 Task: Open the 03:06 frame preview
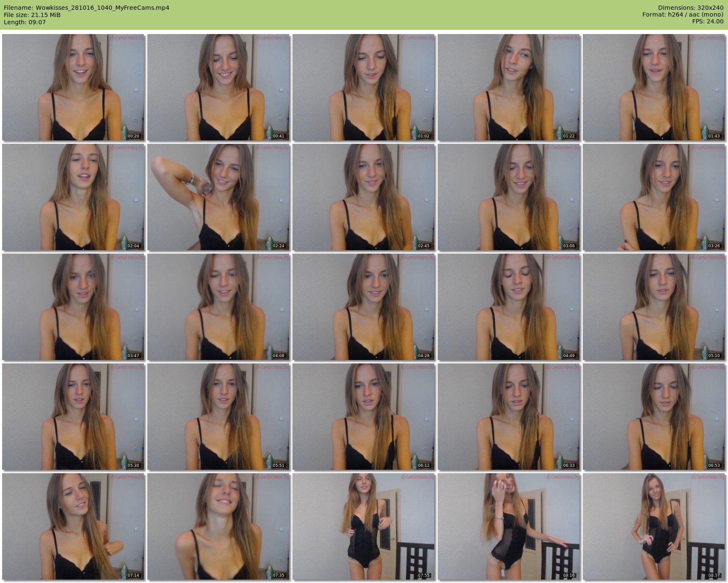(509, 197)
